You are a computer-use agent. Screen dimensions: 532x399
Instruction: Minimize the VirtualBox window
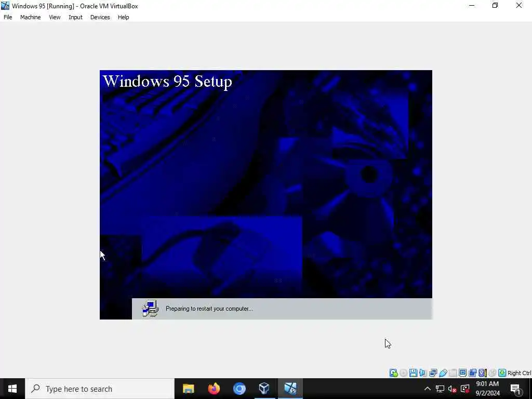(x=472, y=6)
